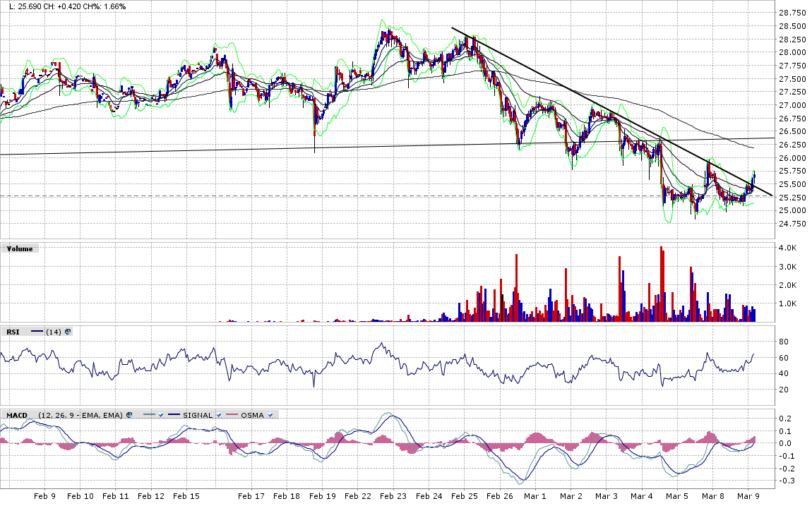The image size is (812, 506).
Task: Select the RSI panel label
Action: click(x=13, y=332)
